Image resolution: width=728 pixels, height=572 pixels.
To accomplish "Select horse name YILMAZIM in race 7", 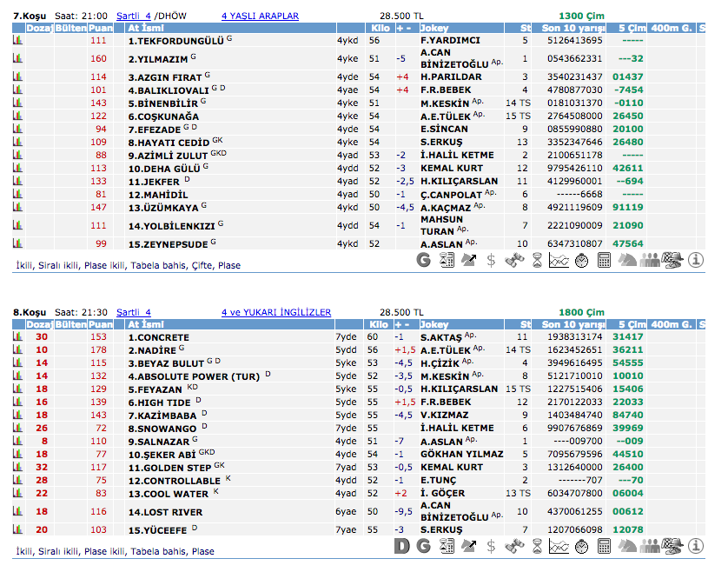I will 157,59.
